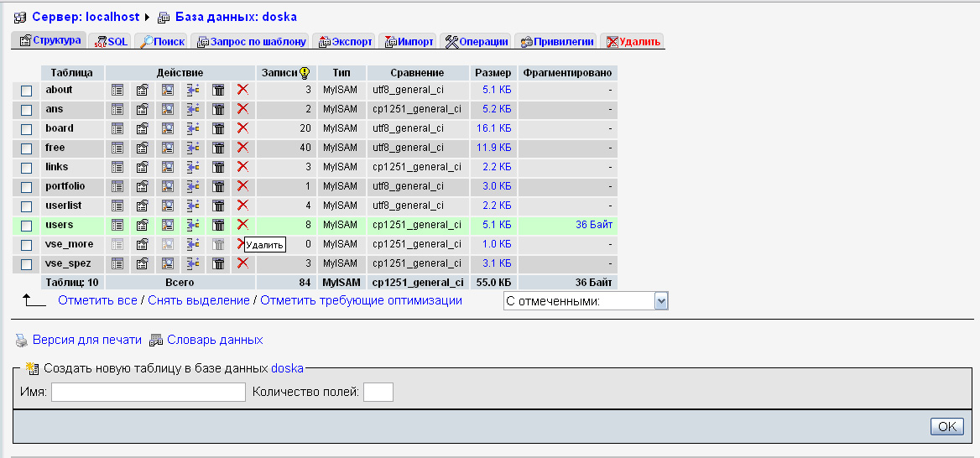Click the '36 Байт' value in users row
The height and width of the screenshot is (458, 980).
(594, 225)
